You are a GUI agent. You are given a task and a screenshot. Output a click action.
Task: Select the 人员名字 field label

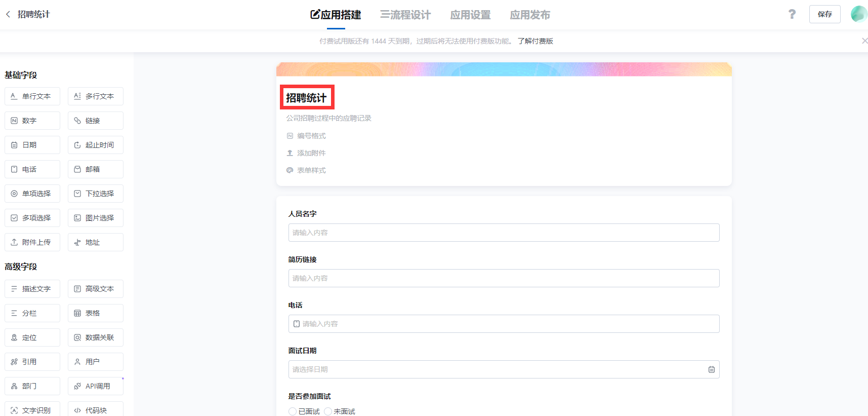coord(302,214)
